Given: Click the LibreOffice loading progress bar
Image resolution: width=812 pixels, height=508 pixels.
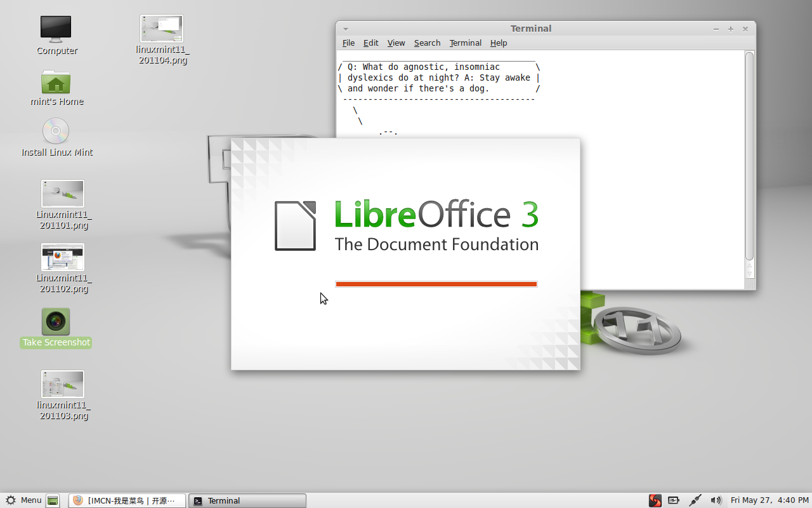Looking at the screenshot, I should [436, 284].
